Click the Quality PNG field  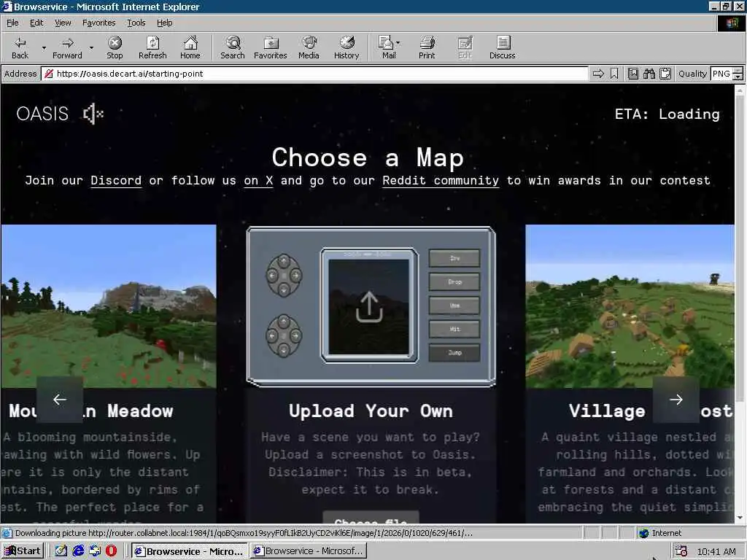[721, 74]
